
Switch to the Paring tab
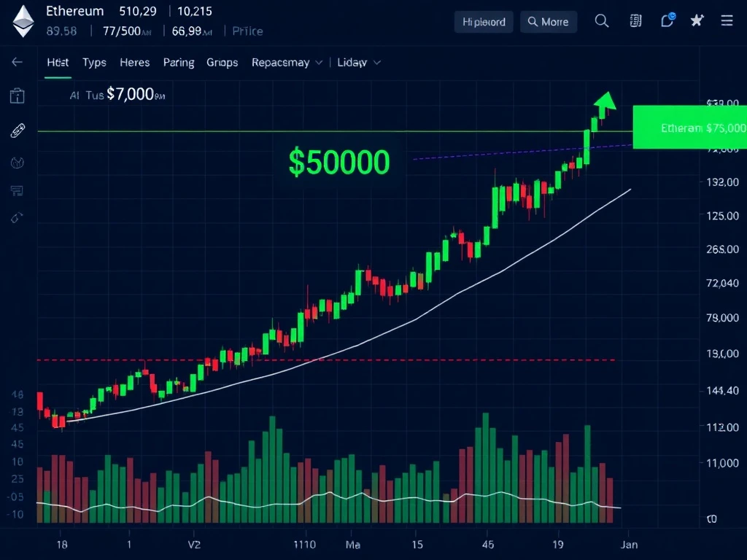(x=179, y=63)
